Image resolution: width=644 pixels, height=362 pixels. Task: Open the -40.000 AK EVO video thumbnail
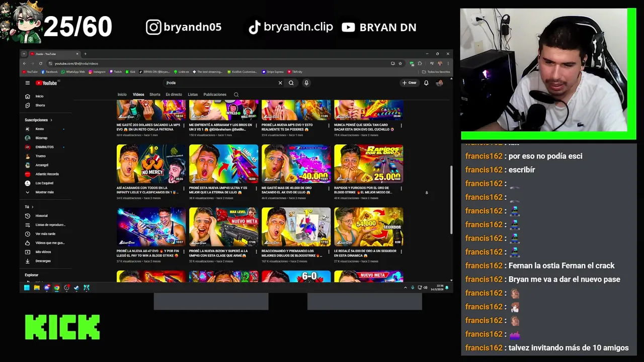coord(296,164)
